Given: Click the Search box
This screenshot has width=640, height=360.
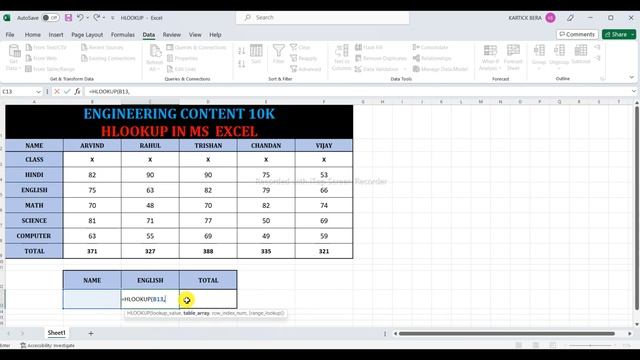Looking at the screenshot, I should [x=322, y=18].
